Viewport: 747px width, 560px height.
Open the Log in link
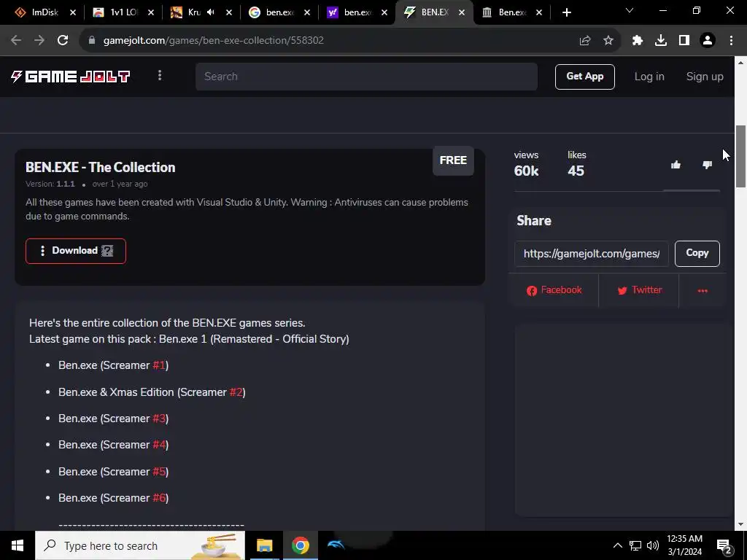(649, 77)
